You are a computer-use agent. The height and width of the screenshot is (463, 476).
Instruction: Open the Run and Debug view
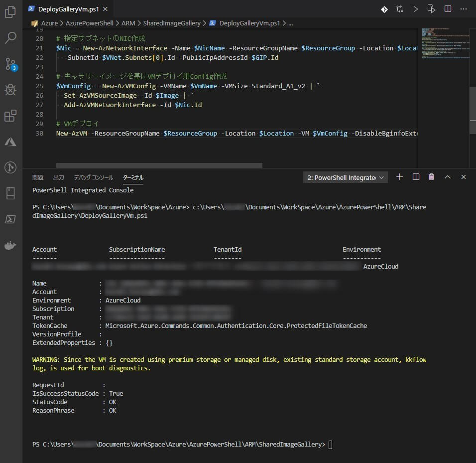pyautogui.click(x=10, y=90)
